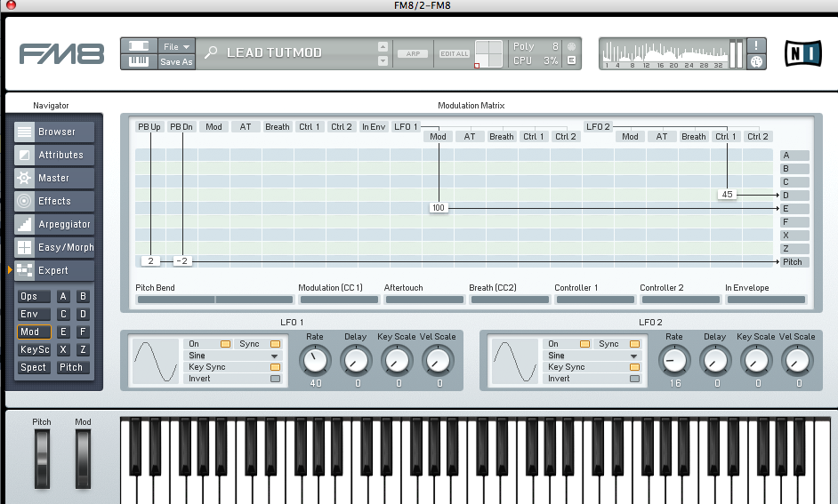This screenshot has height=504, width=838.
Task: Click the preset search magnifier icon
Action: [211, 52]
